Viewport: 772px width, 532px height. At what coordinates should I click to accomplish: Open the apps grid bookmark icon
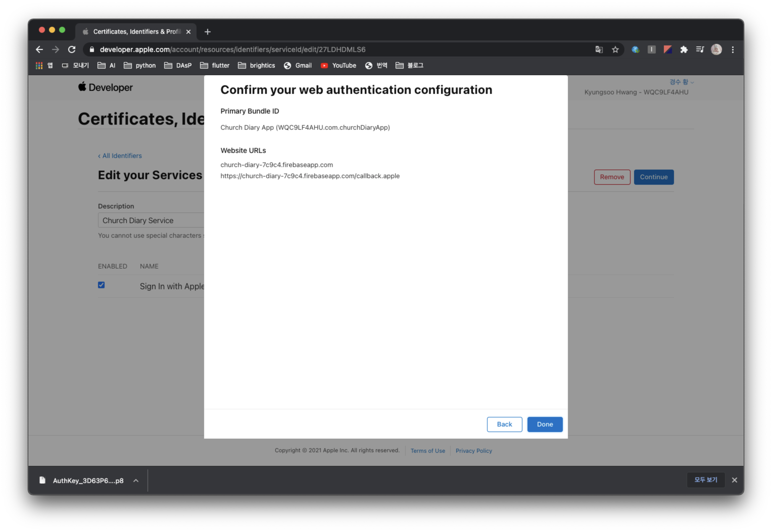pos(39,66)
